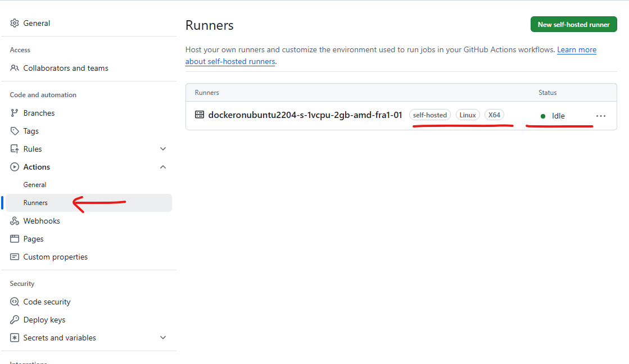Expand the Rules section chevron
Screen dimensions: 629x364
coord(163,148)
